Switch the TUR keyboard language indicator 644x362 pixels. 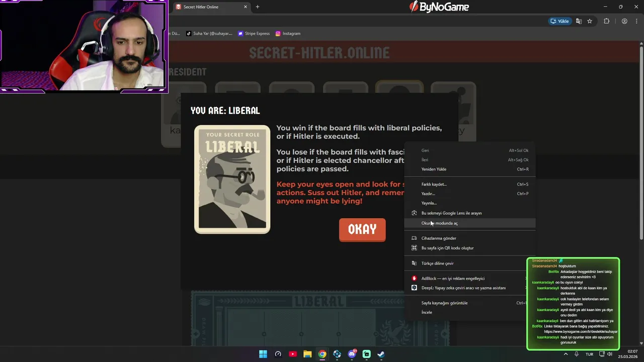click(589, 354)
